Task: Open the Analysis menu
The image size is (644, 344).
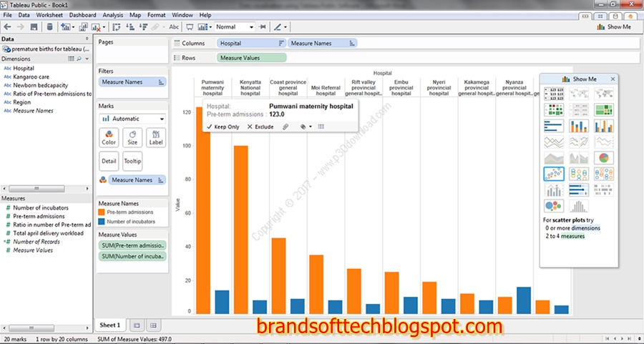Action: pyautogui.click(x=113, y=15)
